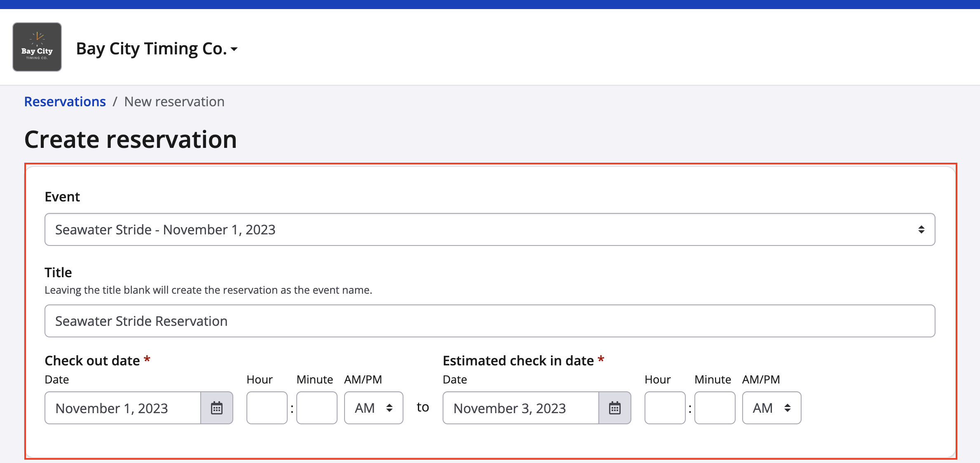
Task: Click the estimated check in Minute box
Action: [x=715, y=408]
